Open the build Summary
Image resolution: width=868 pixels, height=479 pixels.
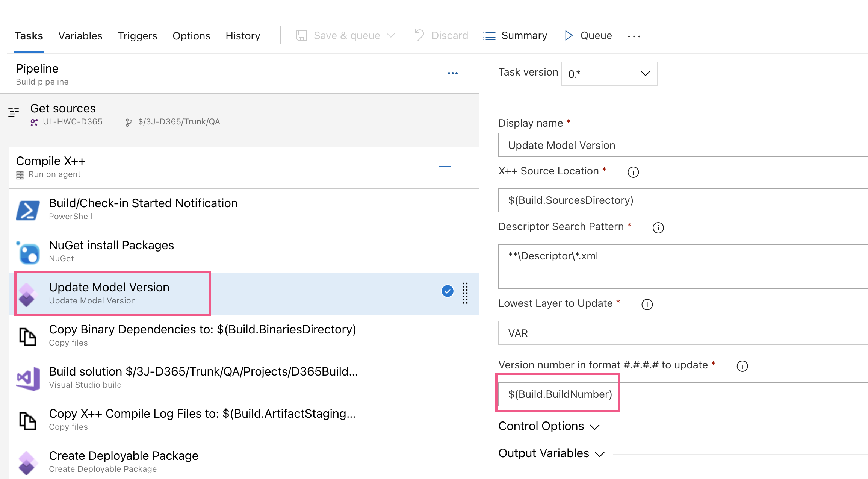pos(515,36)
